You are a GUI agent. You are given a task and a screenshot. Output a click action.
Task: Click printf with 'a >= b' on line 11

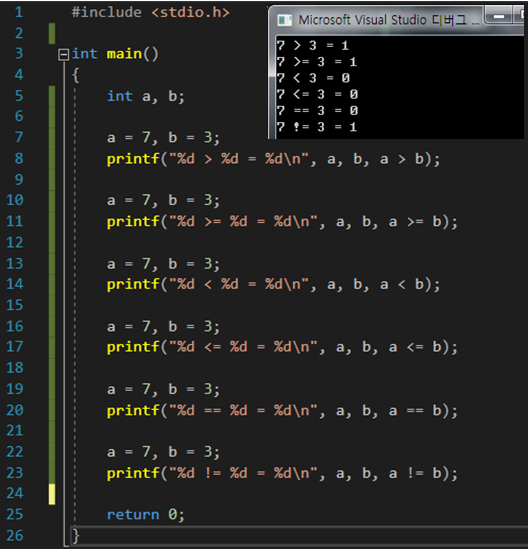click(282, 222)
